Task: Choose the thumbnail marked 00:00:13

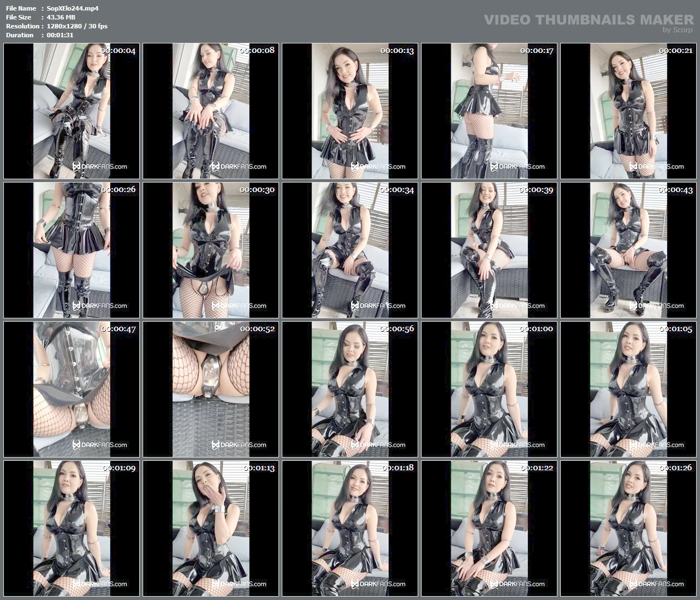Action: [350, 111]
